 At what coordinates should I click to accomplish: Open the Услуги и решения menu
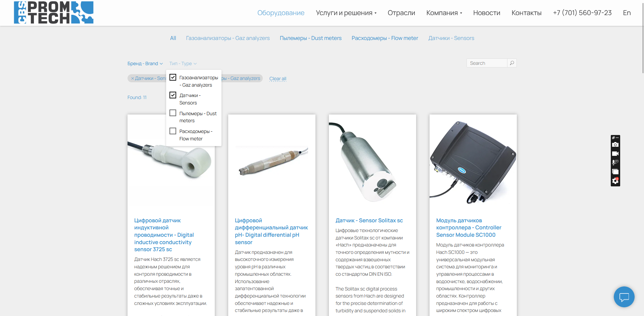(346, 13)
